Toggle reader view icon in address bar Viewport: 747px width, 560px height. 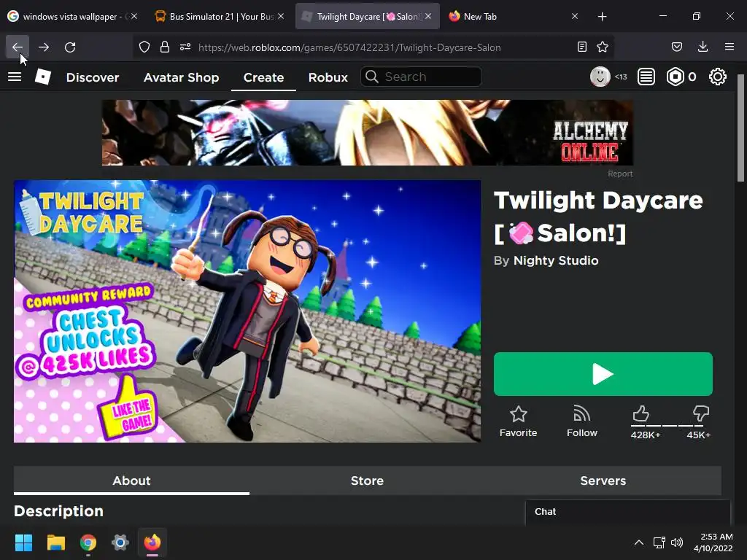[581, 47]
